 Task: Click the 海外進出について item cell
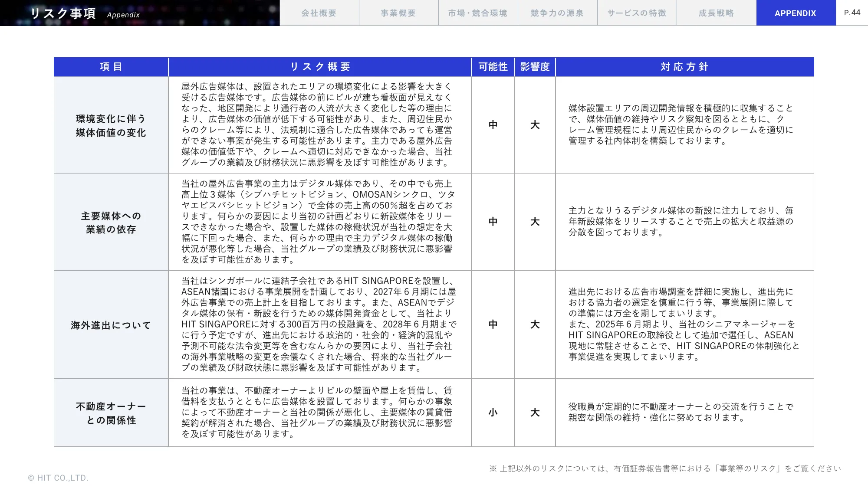[x=111, y=324]
